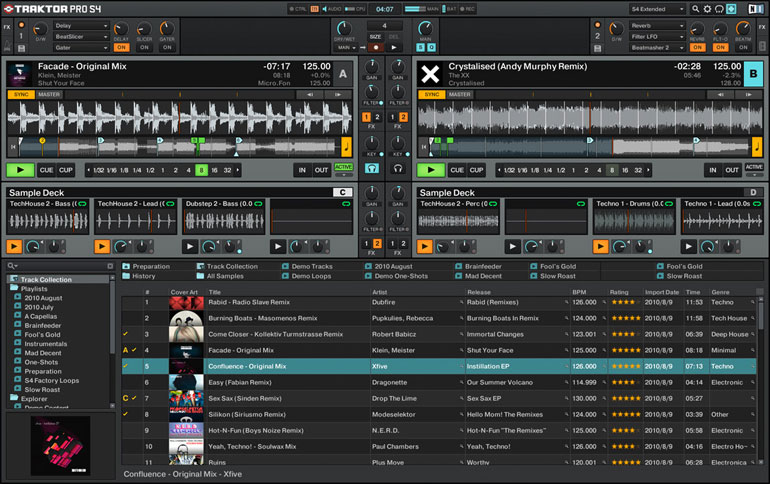Open the Demo Loops favorite tab

(312, 276)
